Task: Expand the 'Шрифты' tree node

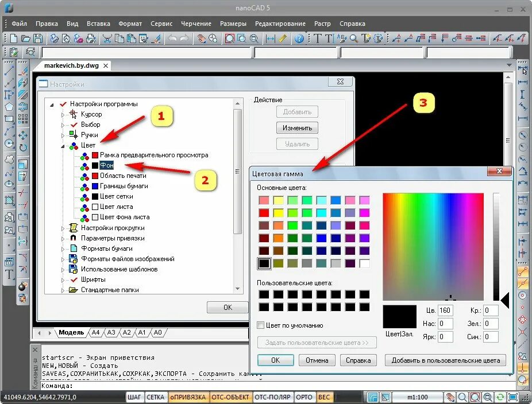Action: tap(63, 280)
